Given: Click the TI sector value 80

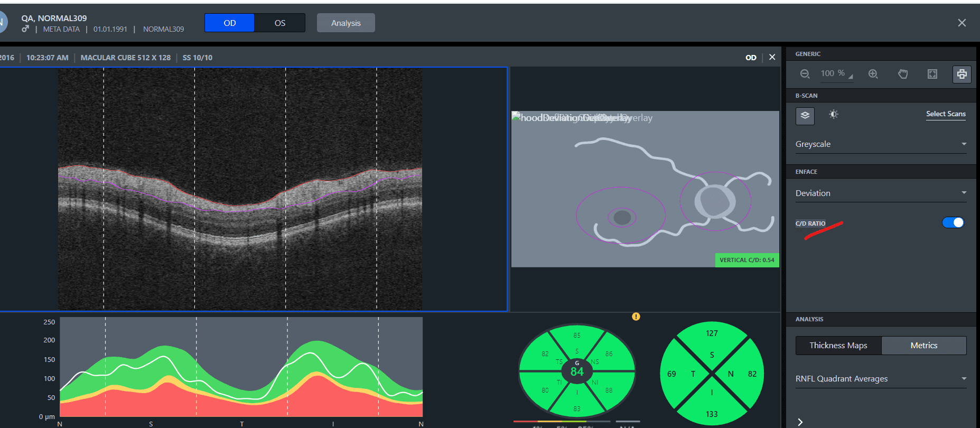Looking at the screenshot, I should point(545,390).
